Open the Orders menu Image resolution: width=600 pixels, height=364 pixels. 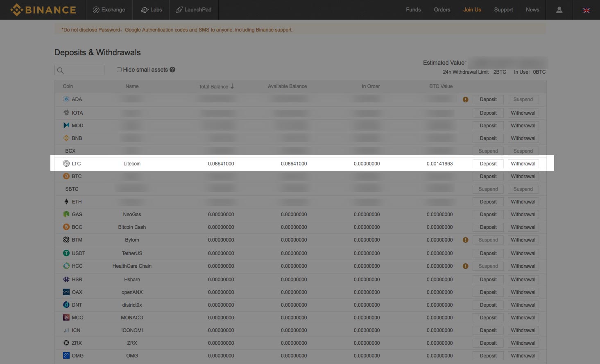[442, 10]
